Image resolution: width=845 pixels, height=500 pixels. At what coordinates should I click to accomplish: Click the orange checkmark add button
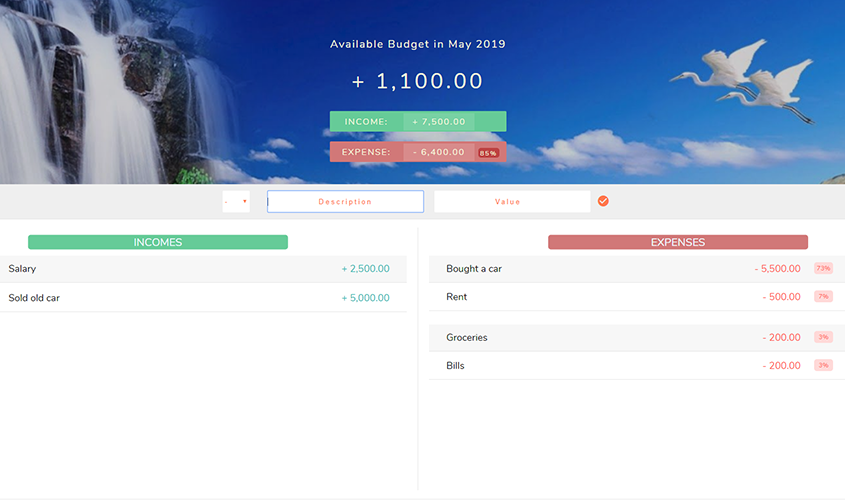click(x=603, y=201)
